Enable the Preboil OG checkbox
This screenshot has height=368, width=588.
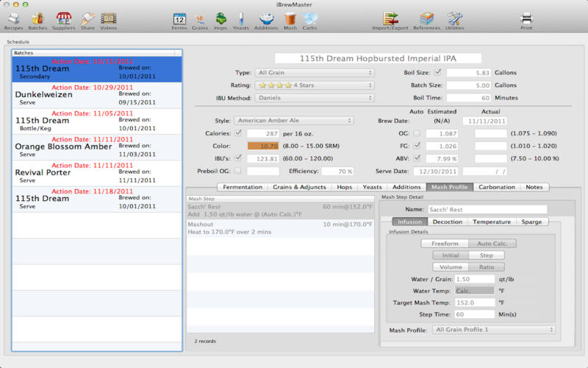point(237,171)
